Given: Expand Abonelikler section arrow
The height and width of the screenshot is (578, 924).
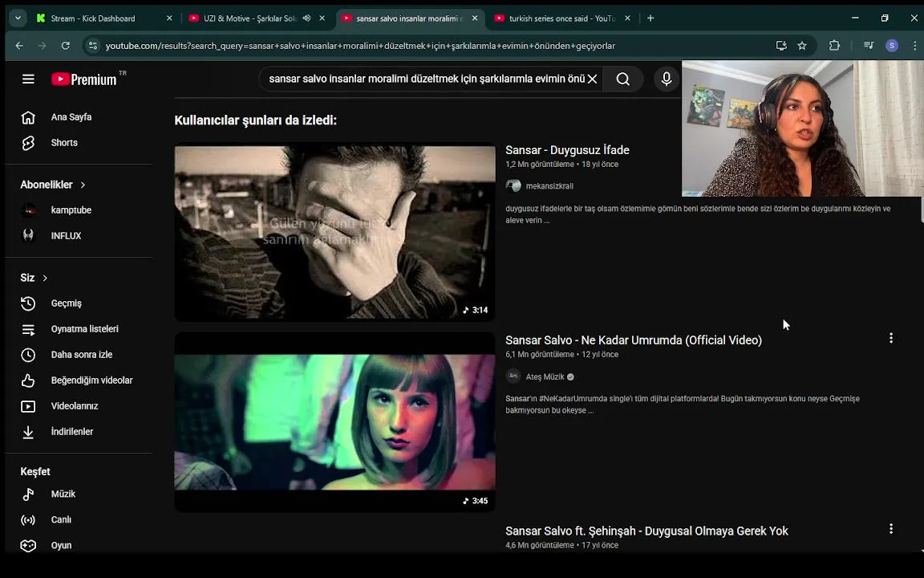Looking at the screenshot, I should 83,185.
